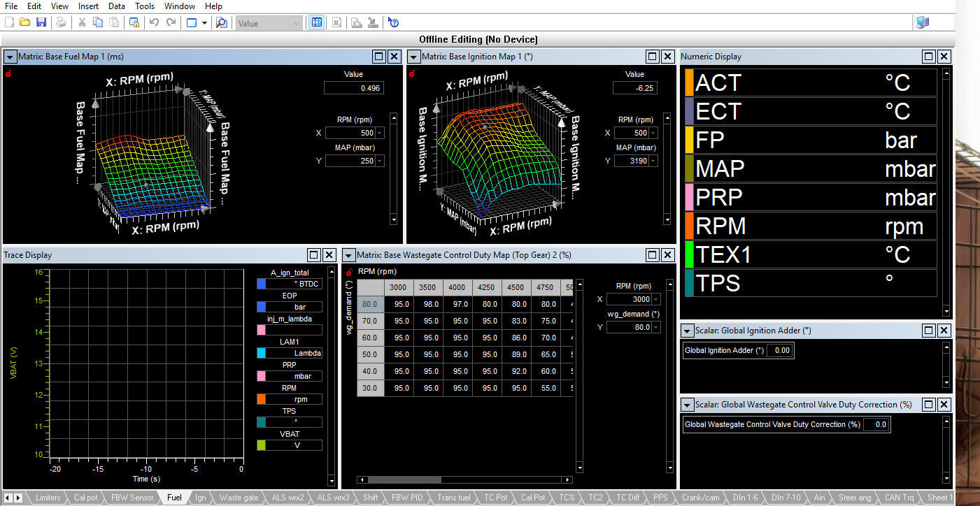980x506 pixels.
Task: Copy the selection using the toolbar icon
Action: click(97, 22)
